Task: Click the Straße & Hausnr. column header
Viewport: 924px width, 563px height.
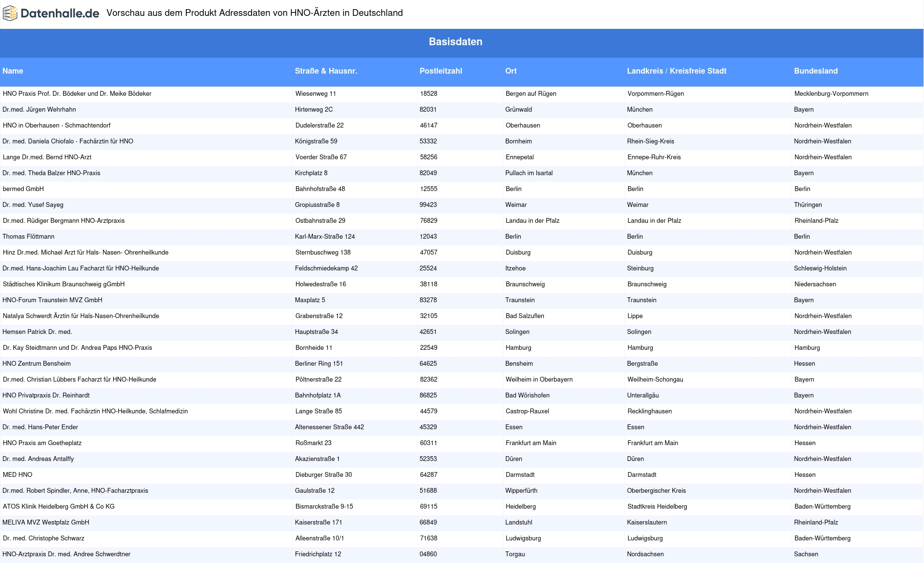Action: click(326, 71)
